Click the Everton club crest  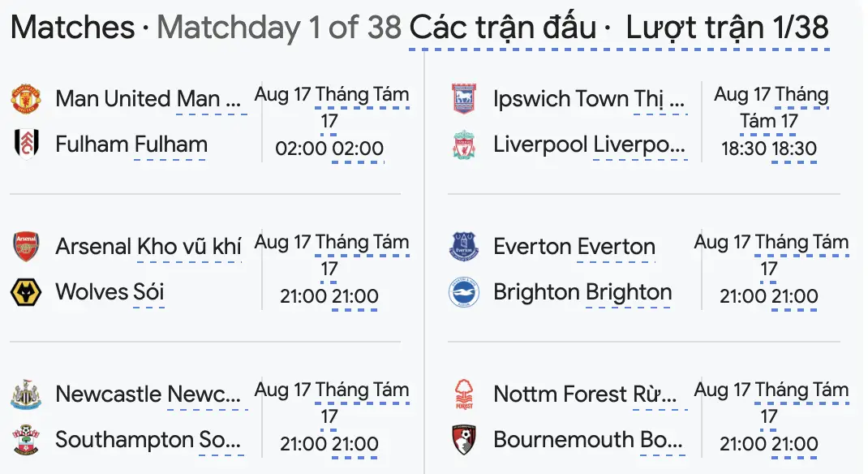point(464,247)
